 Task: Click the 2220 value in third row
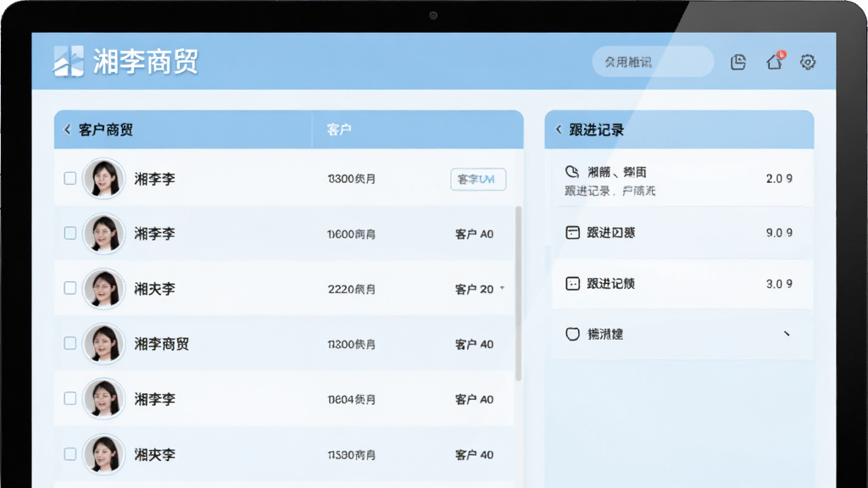[352, 290]
